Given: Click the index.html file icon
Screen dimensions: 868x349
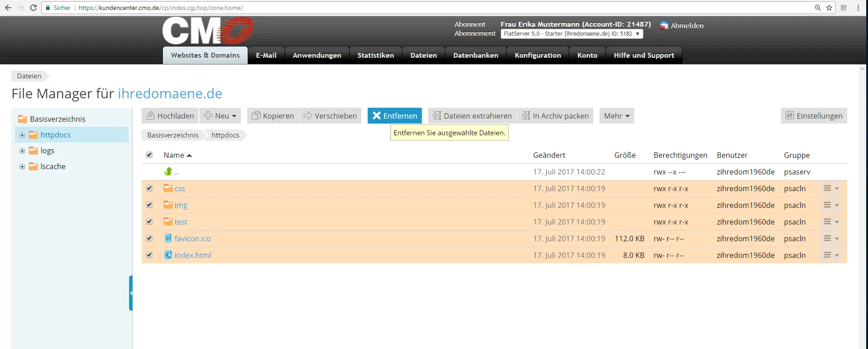Looking at the screenshot, I should coord(168,255).
